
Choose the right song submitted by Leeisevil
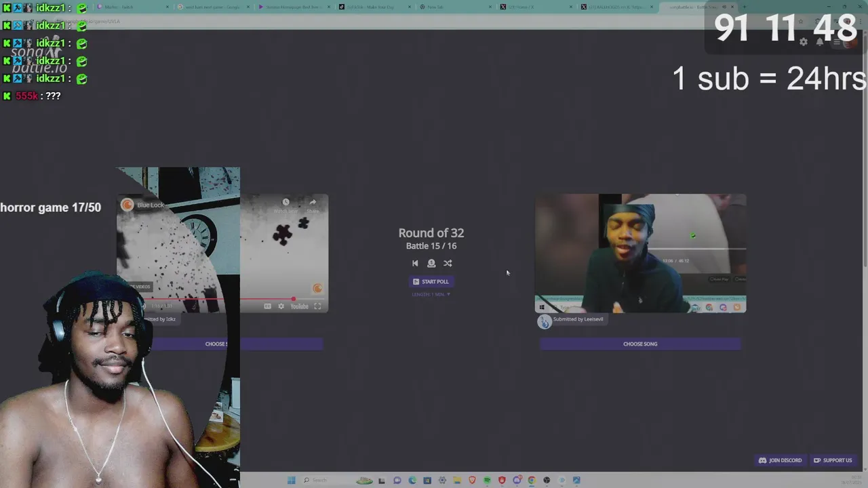tap(640, 344)
